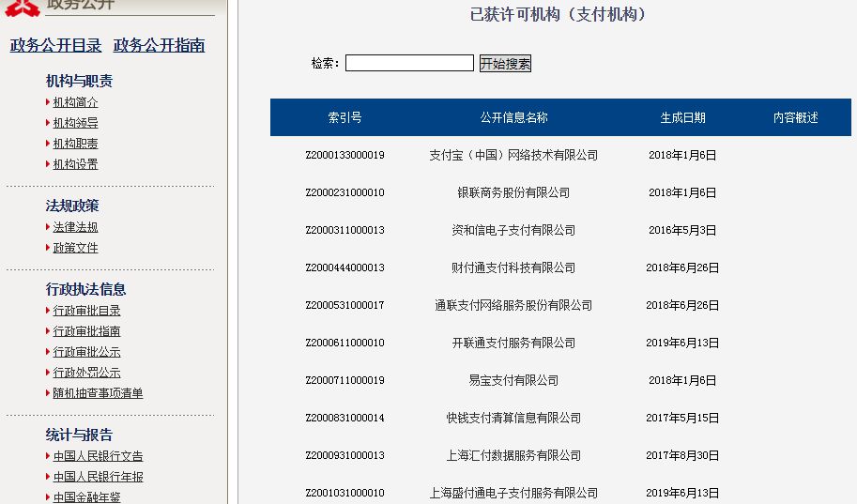Click the 生成日期 column header
This screenshot has width=857, height=504.
682,117
